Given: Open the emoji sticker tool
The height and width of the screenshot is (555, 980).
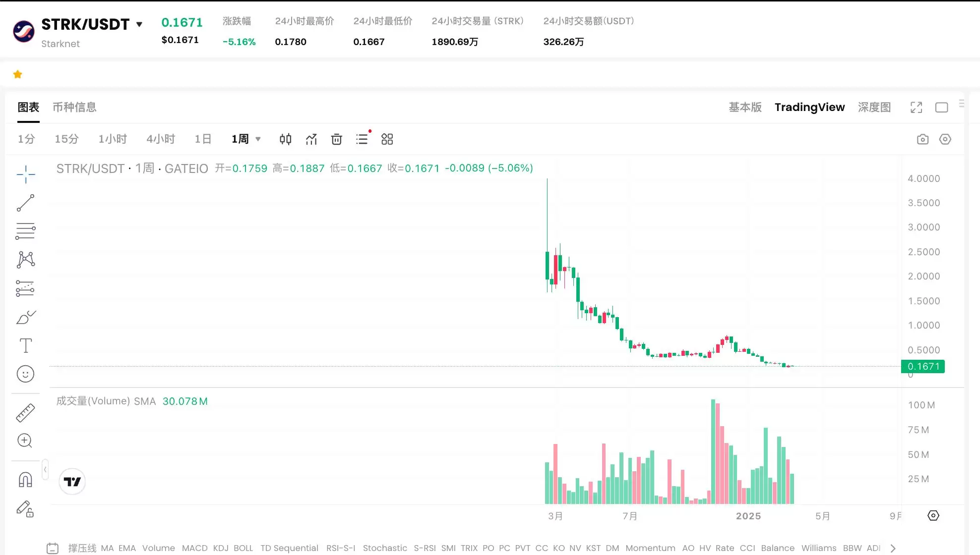Looking at the screenshot, I should (25, 374).
